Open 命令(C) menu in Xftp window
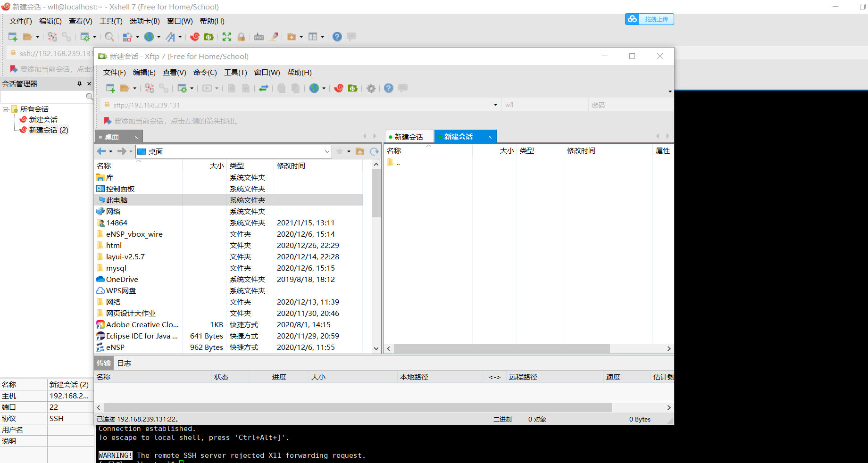The width and height of the screenshot is (868, 463). pos(205,73)
